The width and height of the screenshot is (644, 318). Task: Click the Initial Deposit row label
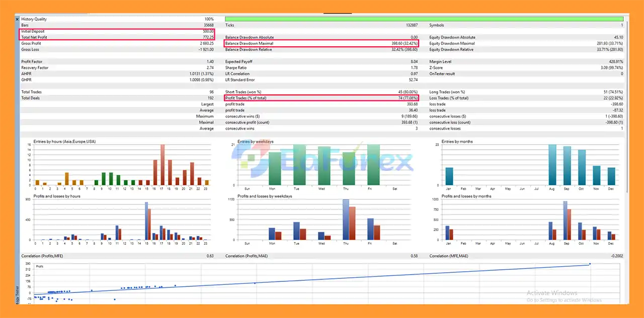click(33, 31)
